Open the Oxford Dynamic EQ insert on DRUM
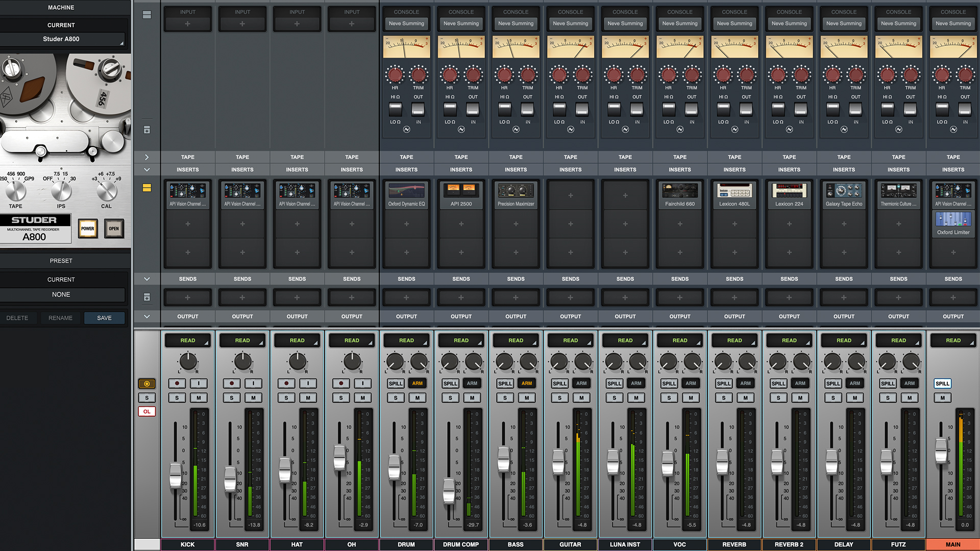 pos(406,194)
